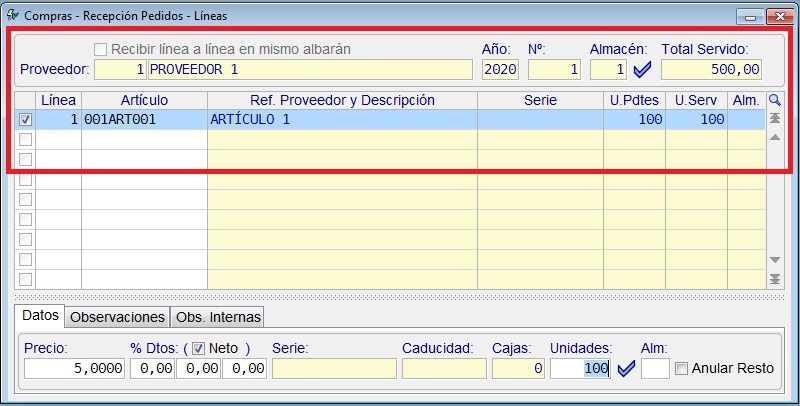800x406 pixels.
Task: Click the Cajas input field
Action: point(517,368)
